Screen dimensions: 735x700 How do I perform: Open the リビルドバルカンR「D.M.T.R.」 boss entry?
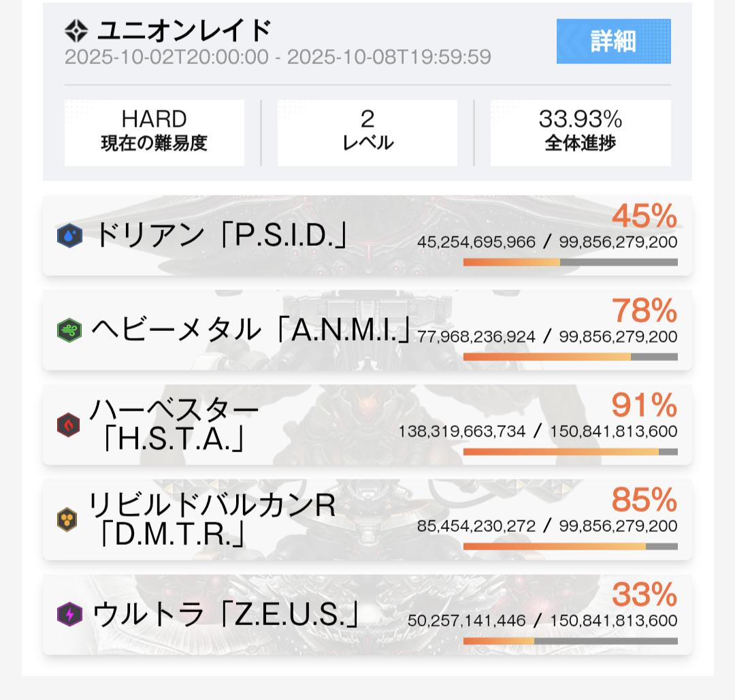tap(212, 520)
